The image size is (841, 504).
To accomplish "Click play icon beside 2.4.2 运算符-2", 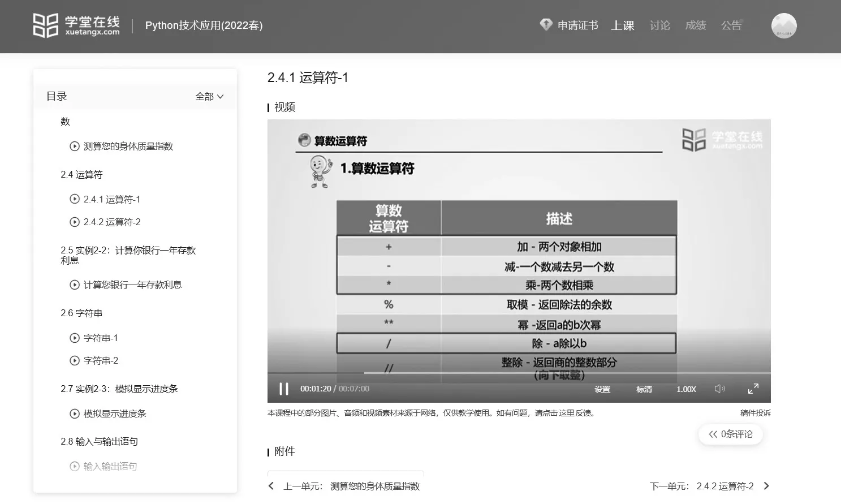I will (x=74, y=222).
